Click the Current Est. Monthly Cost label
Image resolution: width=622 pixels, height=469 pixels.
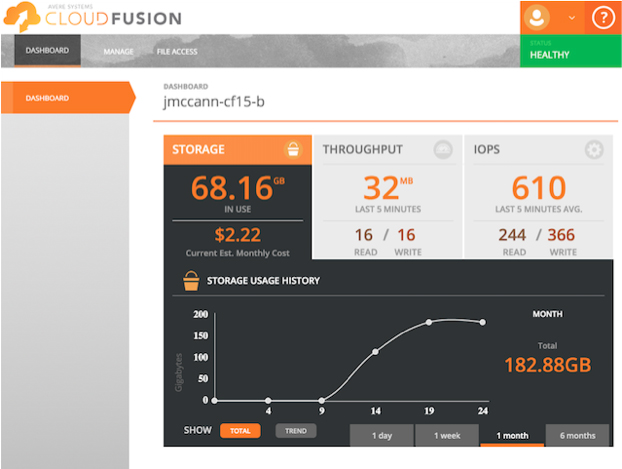(238, 253)
